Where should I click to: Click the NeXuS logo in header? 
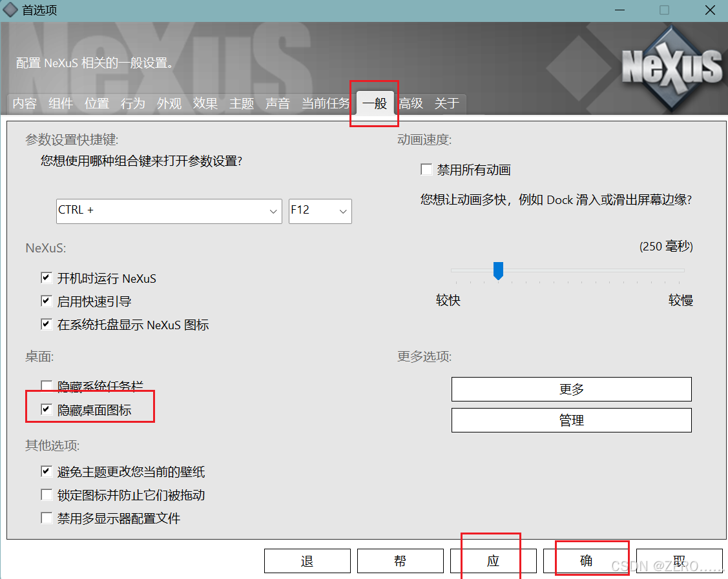672,67
